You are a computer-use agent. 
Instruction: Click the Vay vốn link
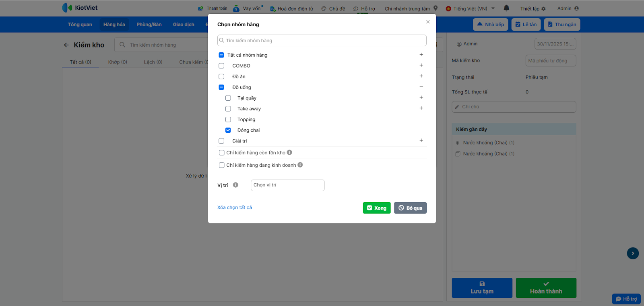coord(248,8)
